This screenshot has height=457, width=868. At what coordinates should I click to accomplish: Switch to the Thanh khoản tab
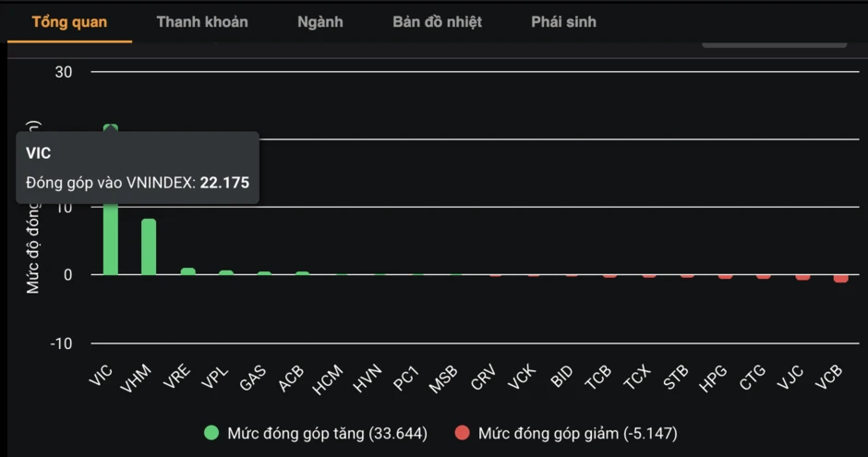(x=202, y=22)
